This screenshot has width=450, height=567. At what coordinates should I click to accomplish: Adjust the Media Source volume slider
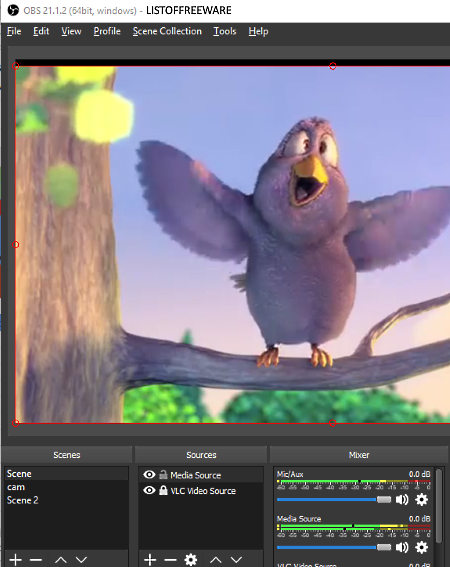pyautogui.click(x=334, y=547)
